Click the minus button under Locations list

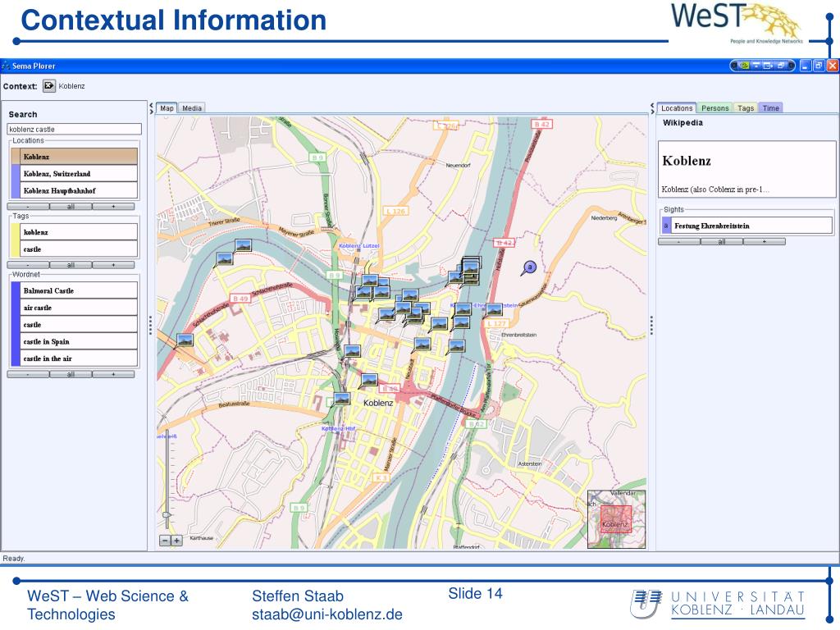(29, 206)
